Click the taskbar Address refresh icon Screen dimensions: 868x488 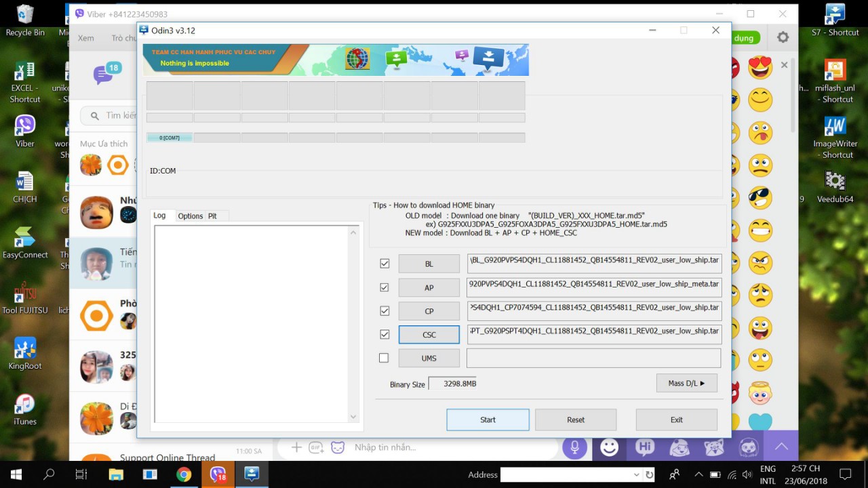(x=650, y=474)
